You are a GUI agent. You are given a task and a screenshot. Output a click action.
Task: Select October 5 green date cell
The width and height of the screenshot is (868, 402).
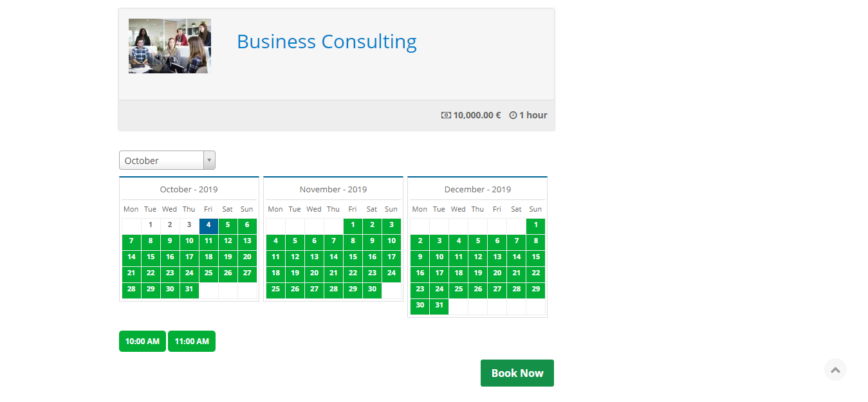coord(228,225)
